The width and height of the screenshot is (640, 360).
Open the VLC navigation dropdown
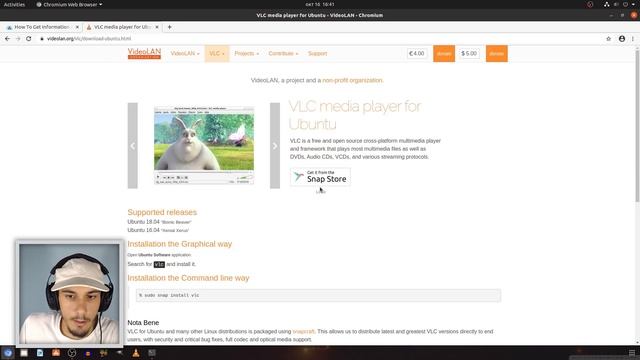tap(217, 53)
